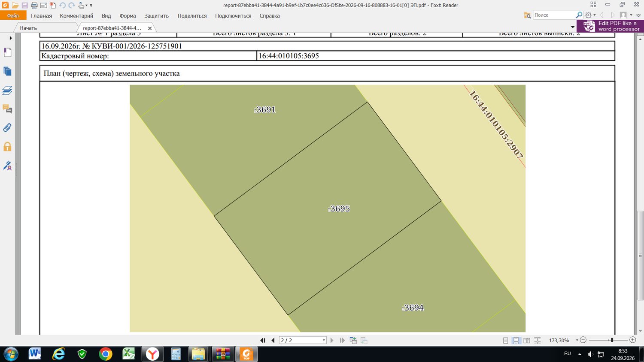Open the Security lock panel
644x362 pixels.
pyautogui.click(x=7, y=147)
